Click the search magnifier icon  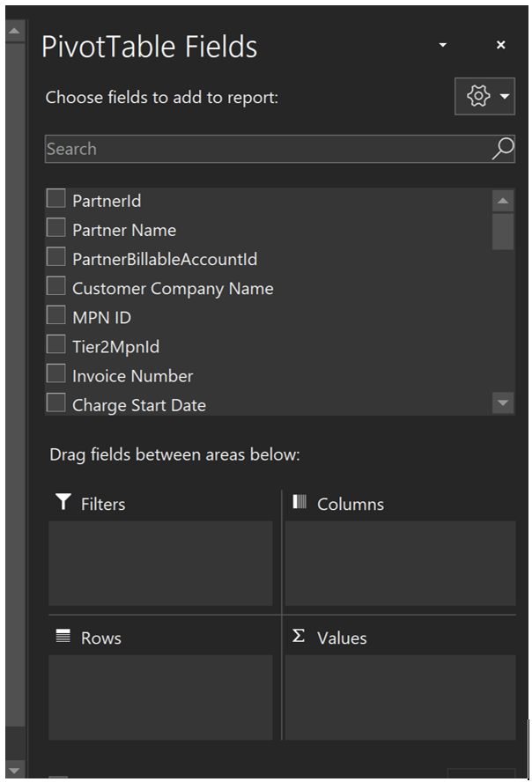[502, 149]
